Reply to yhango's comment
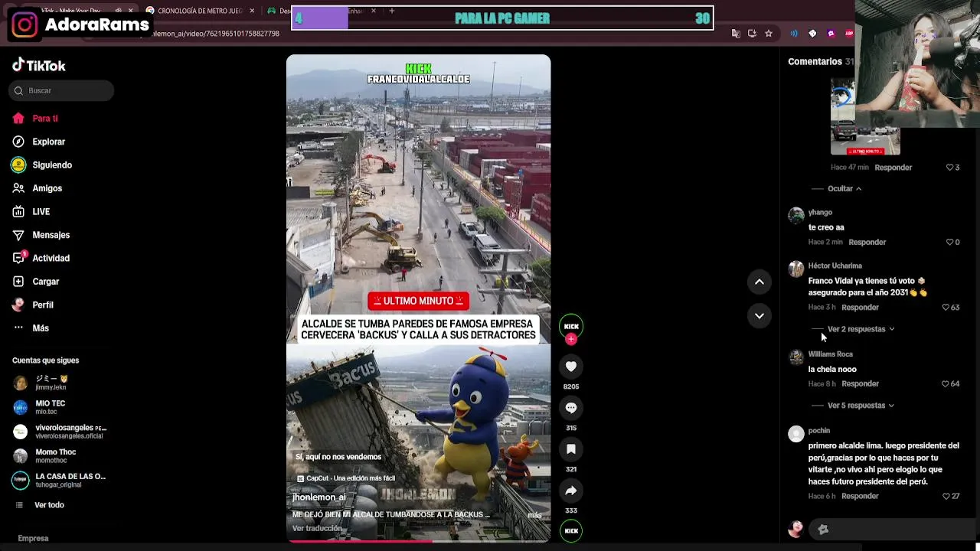980x551 pixels. coord(867,242)
